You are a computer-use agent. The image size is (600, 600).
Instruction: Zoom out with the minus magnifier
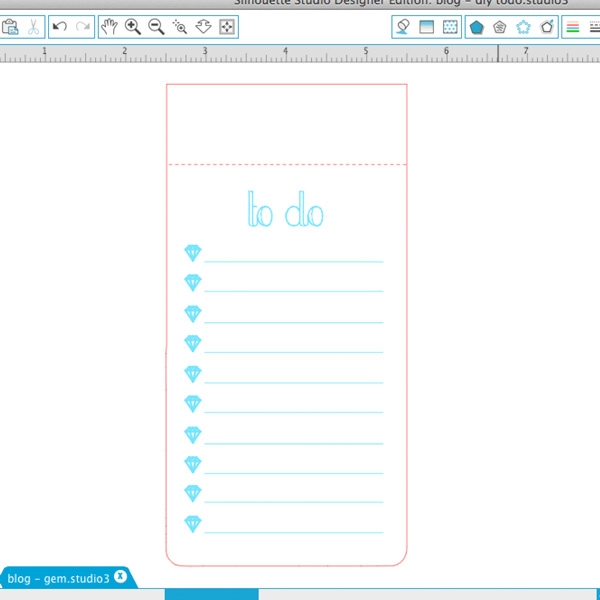pos(156,27)
